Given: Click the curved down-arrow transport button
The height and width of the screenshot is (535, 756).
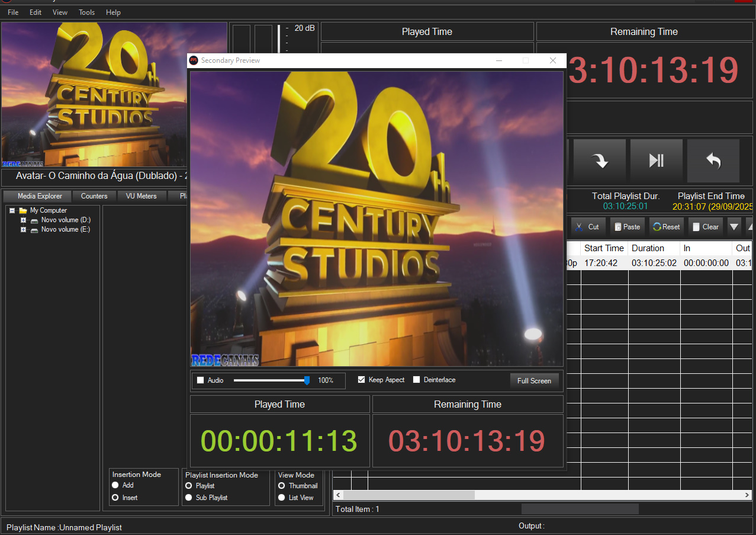Looking at the screenshot, I should (x=600, y=161).
